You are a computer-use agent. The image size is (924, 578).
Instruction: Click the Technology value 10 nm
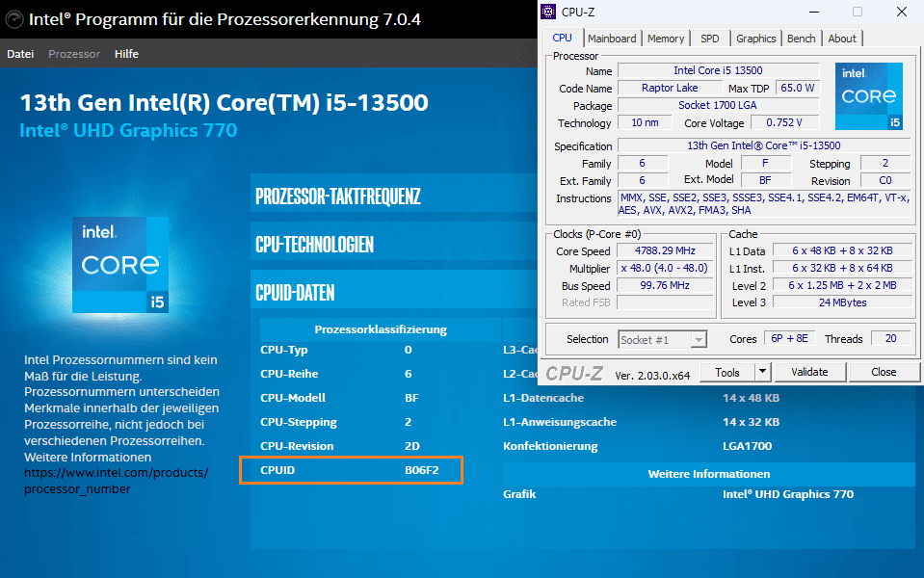pyautogui.click(x=645, y=122)
